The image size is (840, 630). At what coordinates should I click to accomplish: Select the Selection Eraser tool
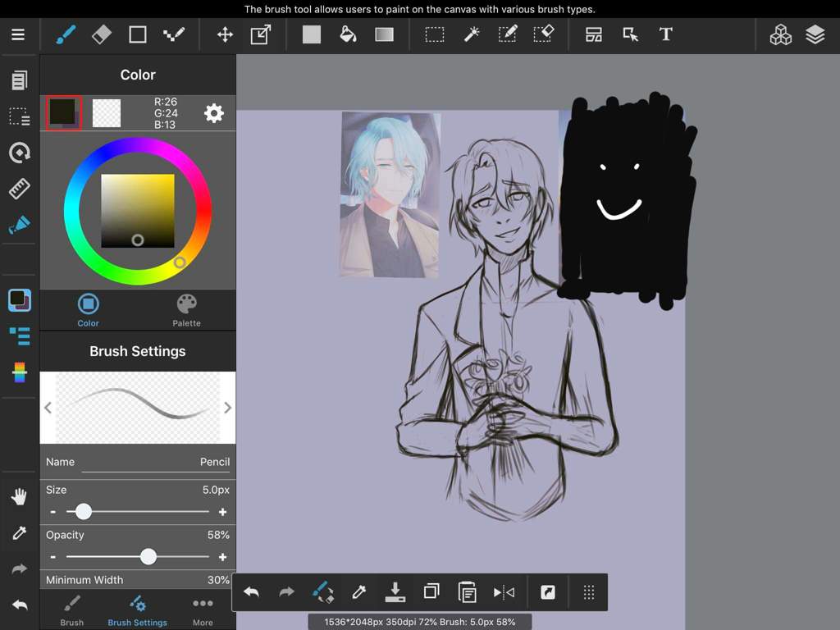pos(544,34)
